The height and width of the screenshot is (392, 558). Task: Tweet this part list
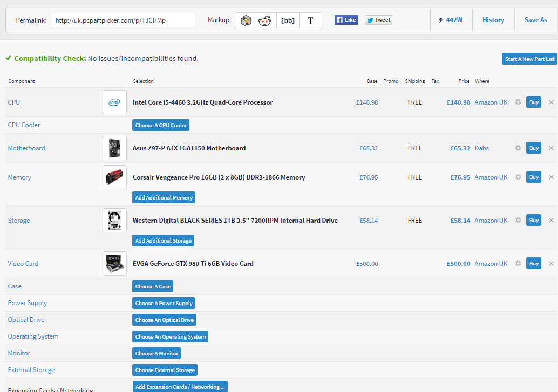(379, 20)
